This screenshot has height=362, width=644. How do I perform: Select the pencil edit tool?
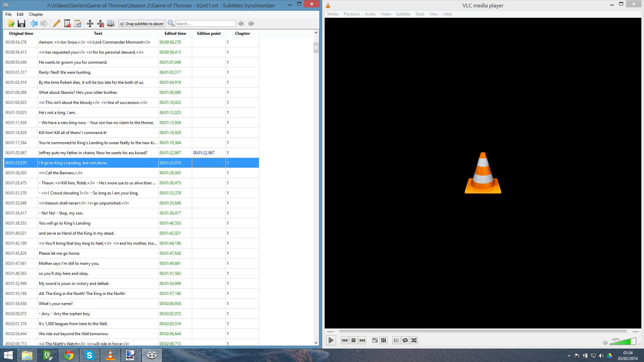pos(57,23)
